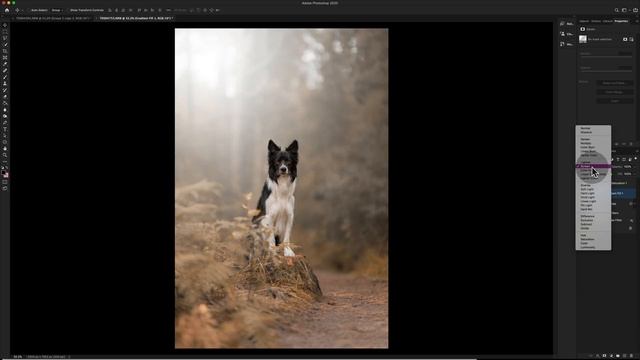Select the Gradient tool
This screenshot has width=640, height=360.
[5, 103]
